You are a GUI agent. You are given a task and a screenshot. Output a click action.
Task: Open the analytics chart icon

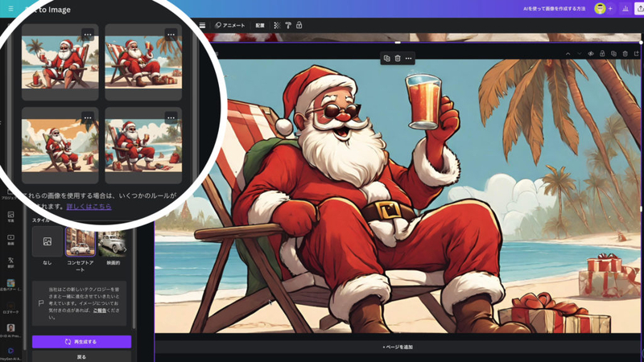625,9
